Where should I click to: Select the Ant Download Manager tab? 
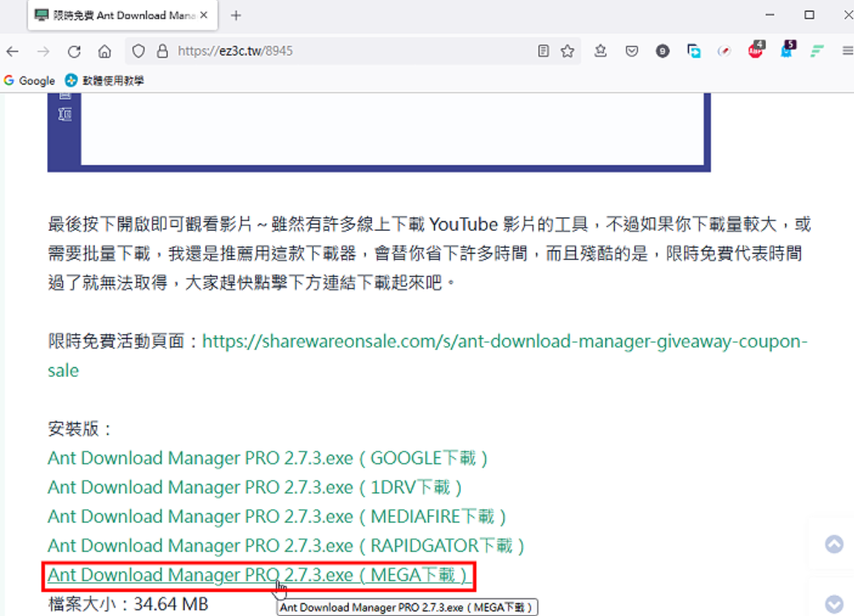click(122, 15)
